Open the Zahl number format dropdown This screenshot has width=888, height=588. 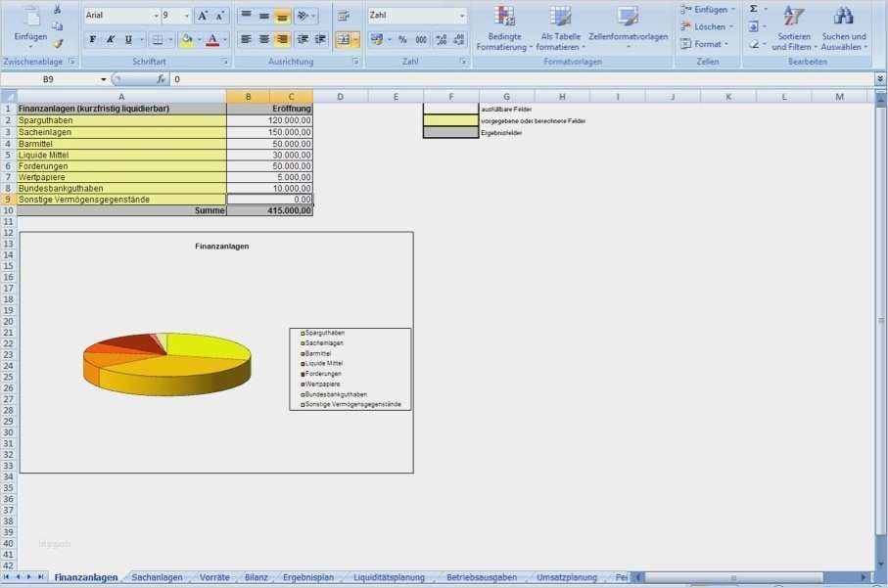click(462, 16)
